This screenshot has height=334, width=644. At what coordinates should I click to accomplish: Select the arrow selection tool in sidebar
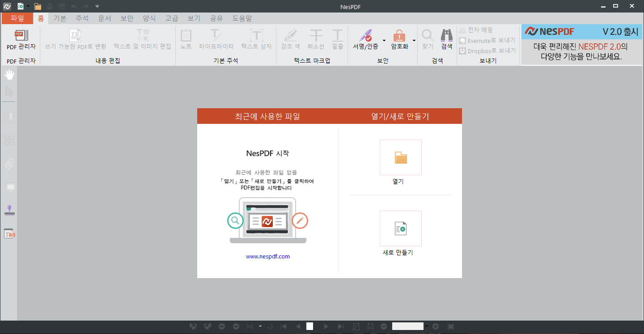pyautogui.click(x=9, y=92)
